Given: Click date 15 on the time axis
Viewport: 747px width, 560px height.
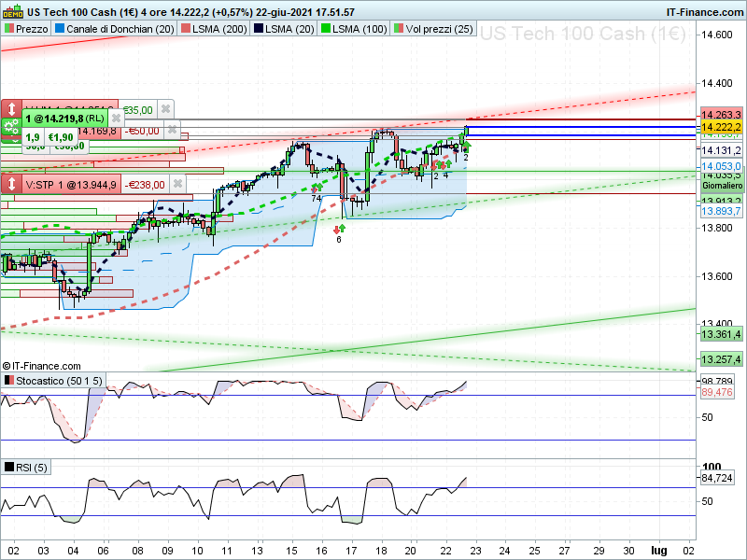Looking at the screenshot, I should [291, 551].
